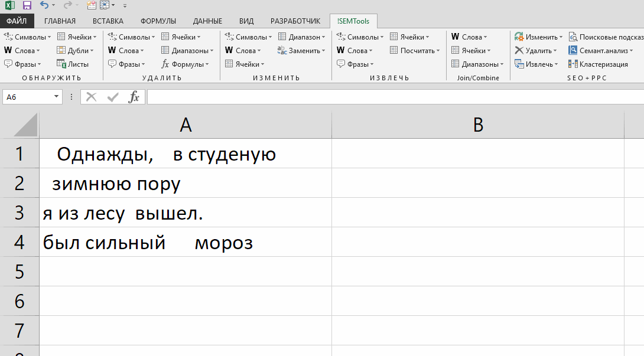Open Символы dropdown in УДАЛИТЬ group
The image size is (644, 356).
[x=131, y=37]
